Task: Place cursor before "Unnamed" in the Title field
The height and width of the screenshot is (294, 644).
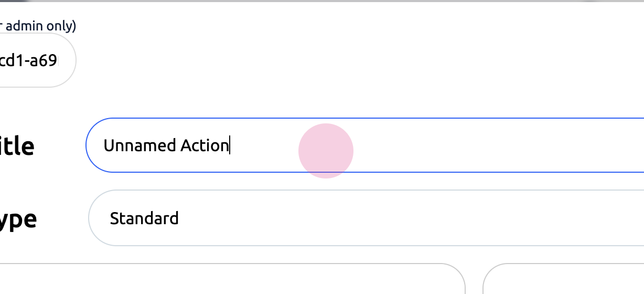Action: (x=104, y=145)
